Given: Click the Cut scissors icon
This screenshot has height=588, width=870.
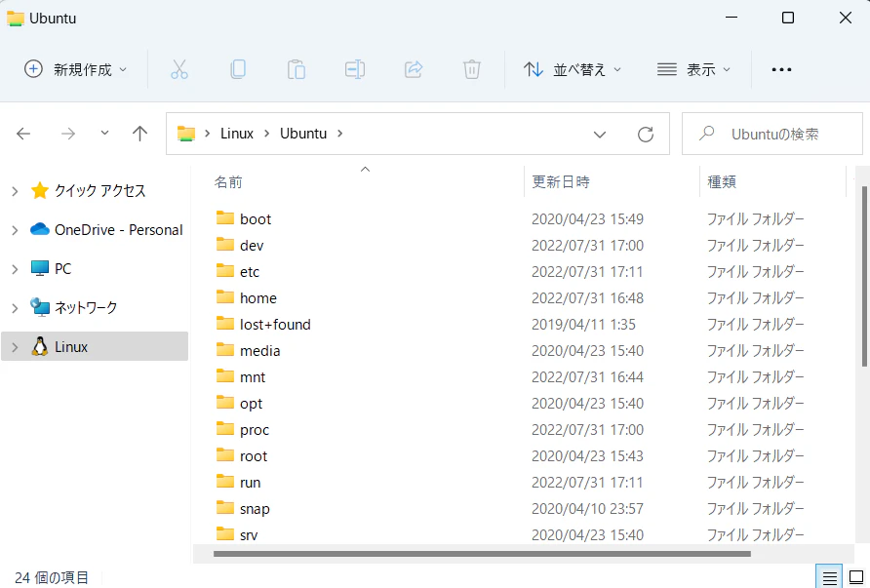Looking at the screenshot, I should (179, 69).
